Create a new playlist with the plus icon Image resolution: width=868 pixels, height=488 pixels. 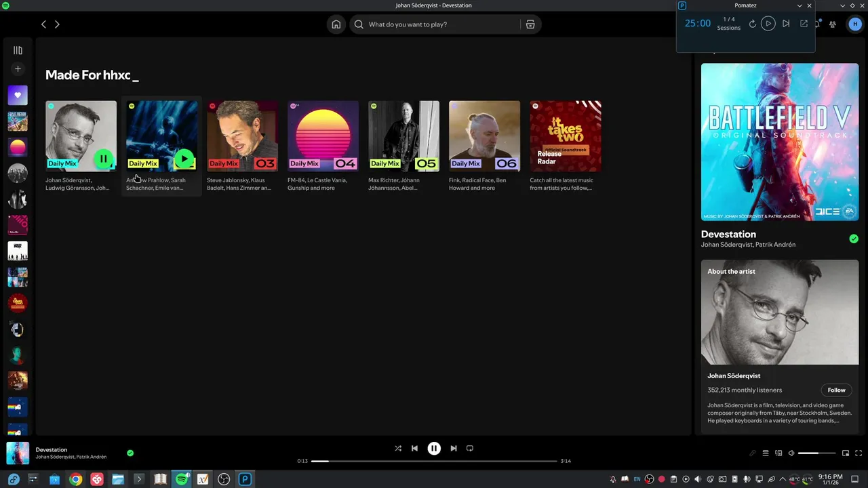pos(18,68)
